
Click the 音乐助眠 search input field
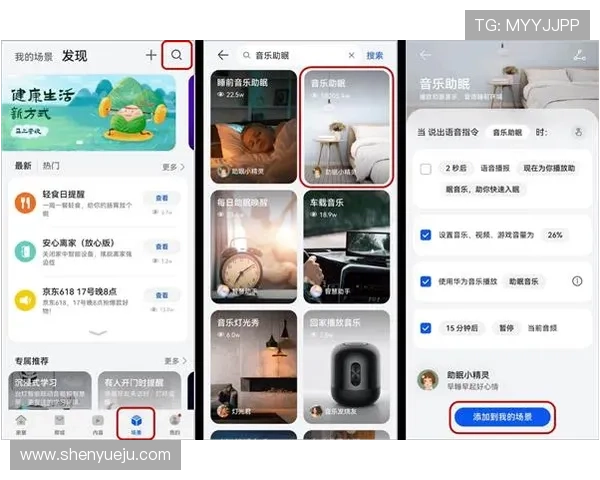(298, 56)
